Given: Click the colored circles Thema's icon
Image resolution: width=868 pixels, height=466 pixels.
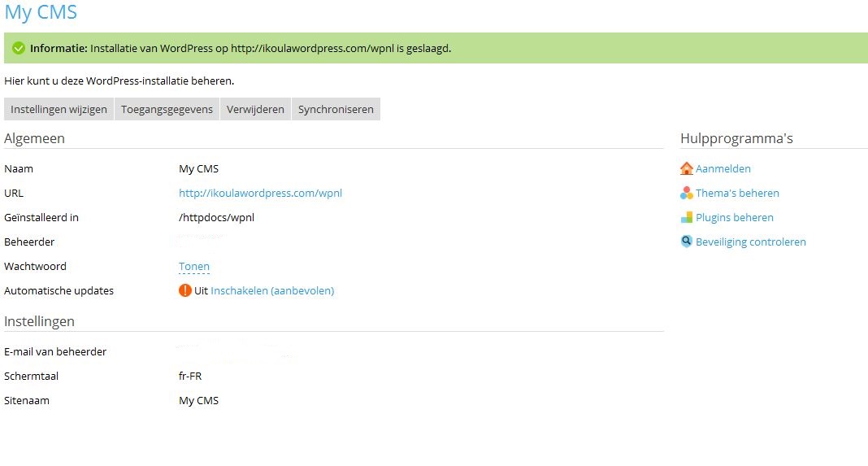Looking at the screenshot, I should pyautogui.click(x=687, y=193).
